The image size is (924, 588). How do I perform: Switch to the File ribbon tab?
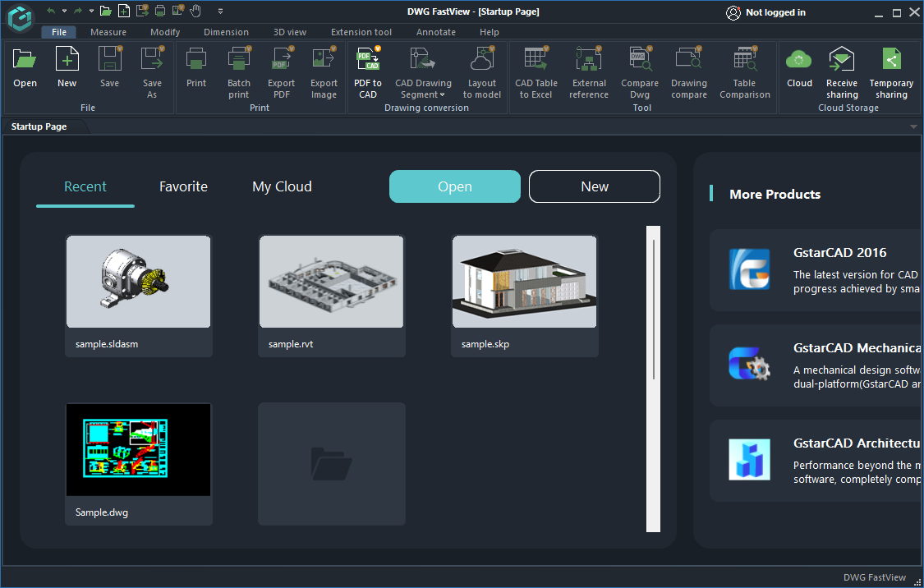coord(59,32)
